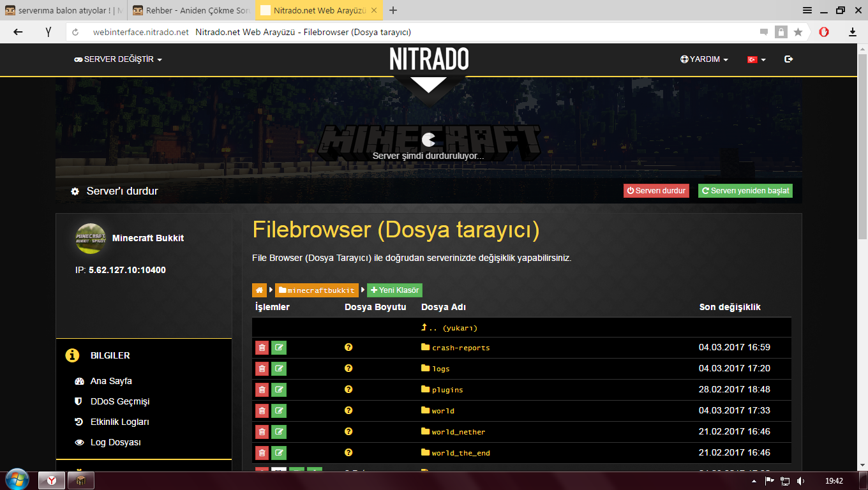Expand the YARDIM help dropdown
The width and height of the screenshot is (868, 490).
click(x=705, y=59)
